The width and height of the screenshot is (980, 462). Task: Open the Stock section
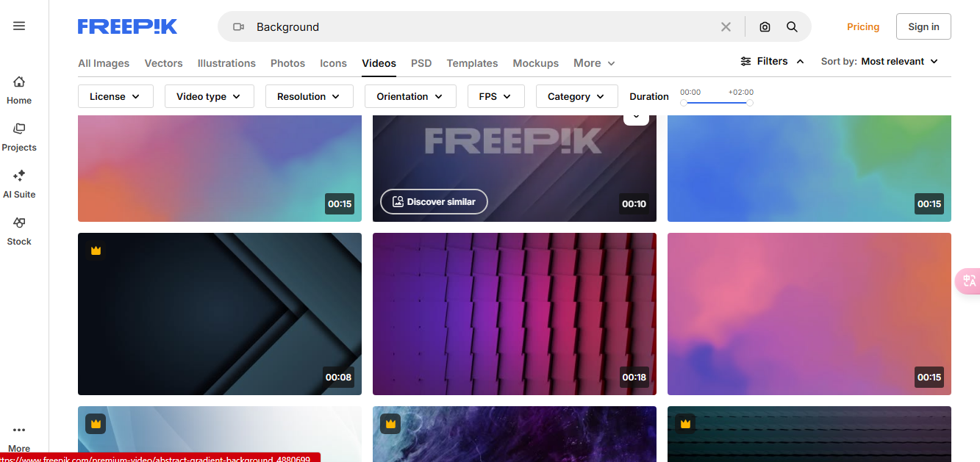[x=18, y=229]
